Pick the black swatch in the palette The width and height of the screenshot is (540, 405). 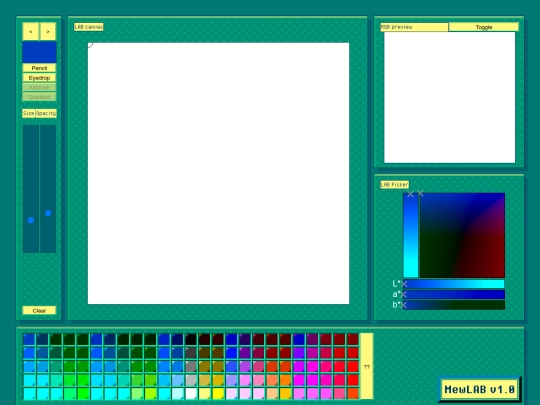[x=191, y=340]
